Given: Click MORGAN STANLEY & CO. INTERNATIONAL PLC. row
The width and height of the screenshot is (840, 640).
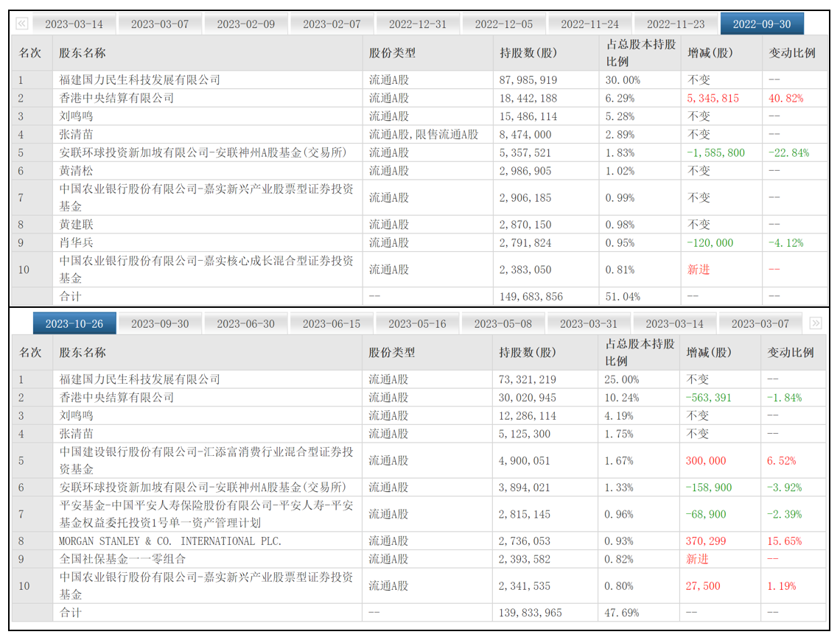Looking at the screenshot, I should [419, 541].
